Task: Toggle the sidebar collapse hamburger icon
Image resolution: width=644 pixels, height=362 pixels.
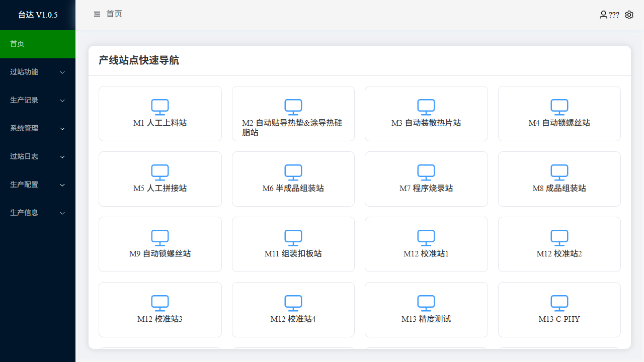Action: 97,14
